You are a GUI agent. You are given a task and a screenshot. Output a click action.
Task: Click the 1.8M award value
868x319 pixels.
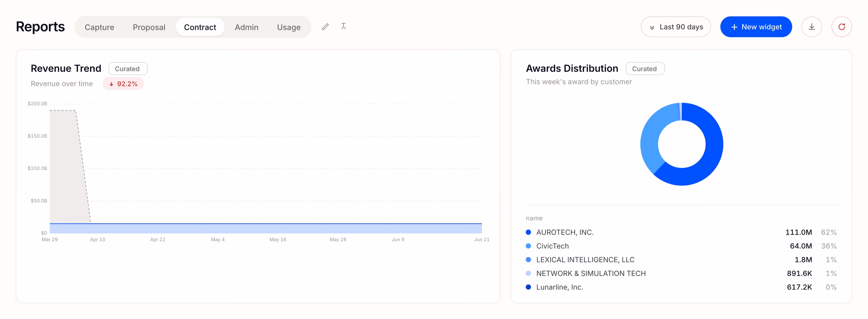[803, 260]
